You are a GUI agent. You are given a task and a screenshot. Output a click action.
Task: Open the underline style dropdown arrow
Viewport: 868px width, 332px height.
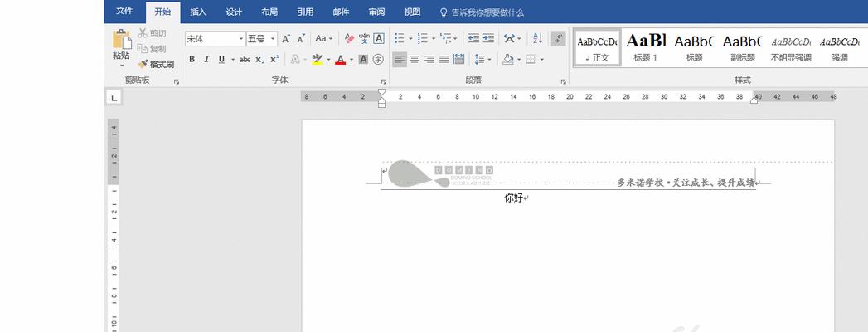(x=232, y=59)
